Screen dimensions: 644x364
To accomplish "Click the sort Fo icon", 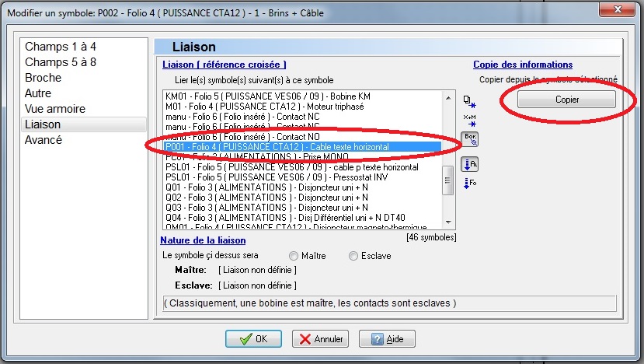I will click(x=469, y=184).
